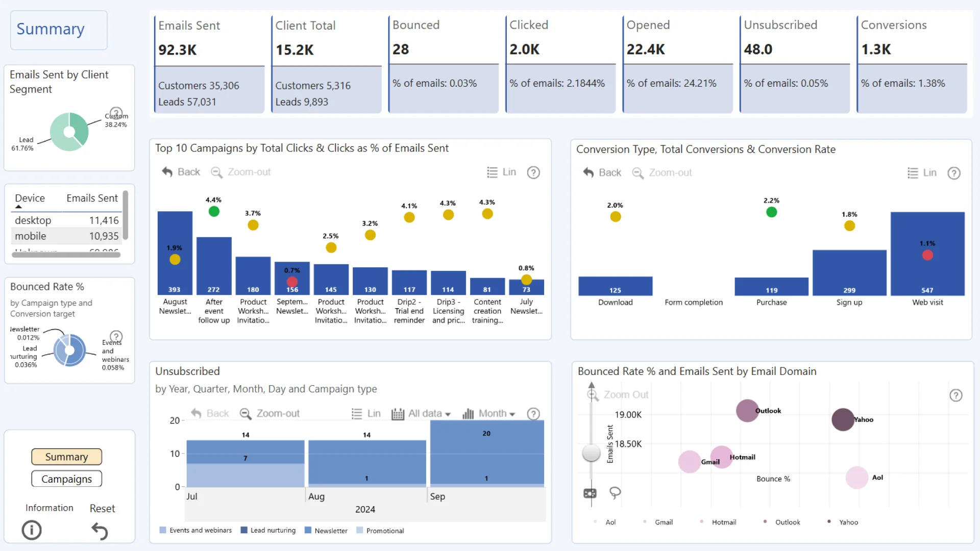Click the Clicked 2.0K card
Screen dimensions: 980x551
pos(560,64)
